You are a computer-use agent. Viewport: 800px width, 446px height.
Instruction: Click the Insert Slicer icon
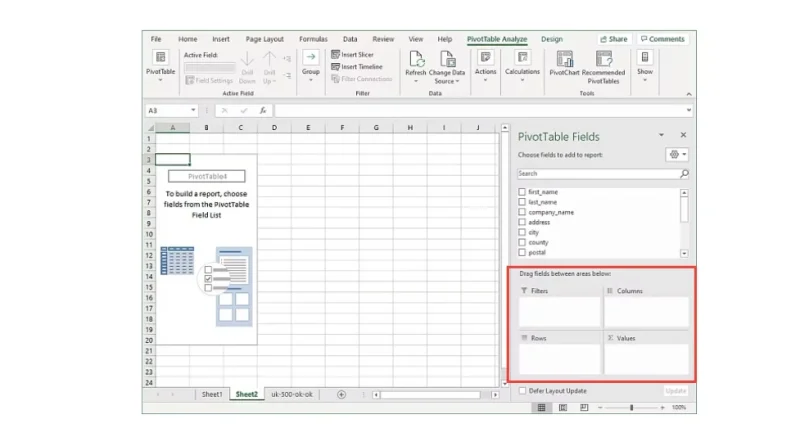[x=335, y=54]
